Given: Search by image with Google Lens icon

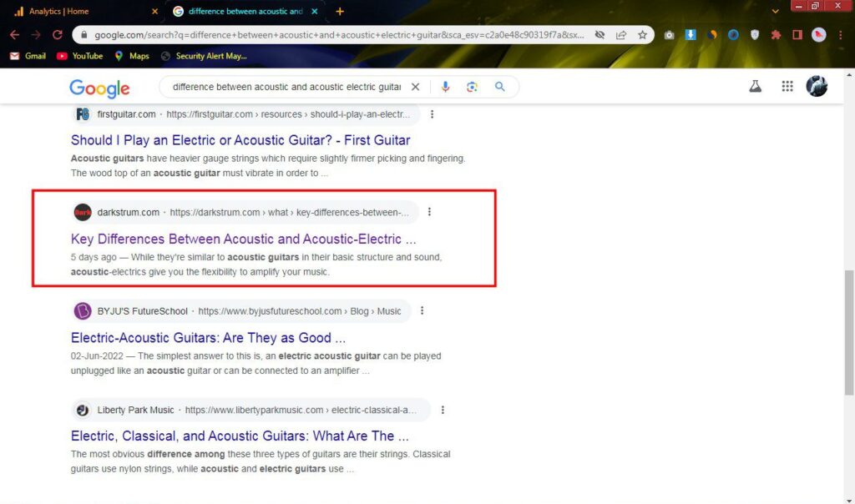Looking at the screenshot, I should click(x=473, y=87).
